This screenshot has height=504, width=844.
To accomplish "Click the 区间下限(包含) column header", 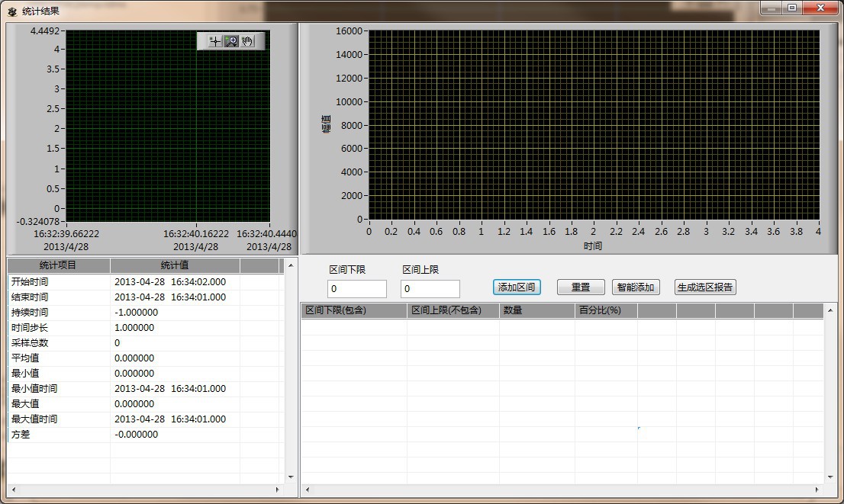I will point(353,310).
